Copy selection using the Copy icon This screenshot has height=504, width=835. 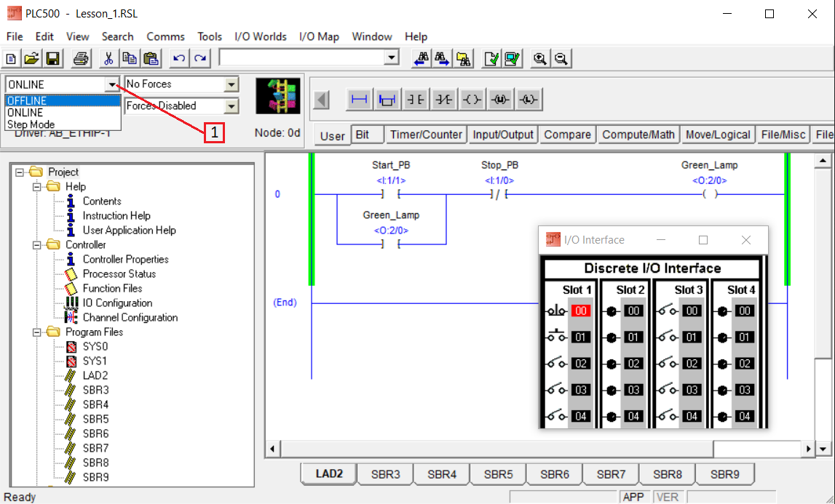(x=130, y=58)
